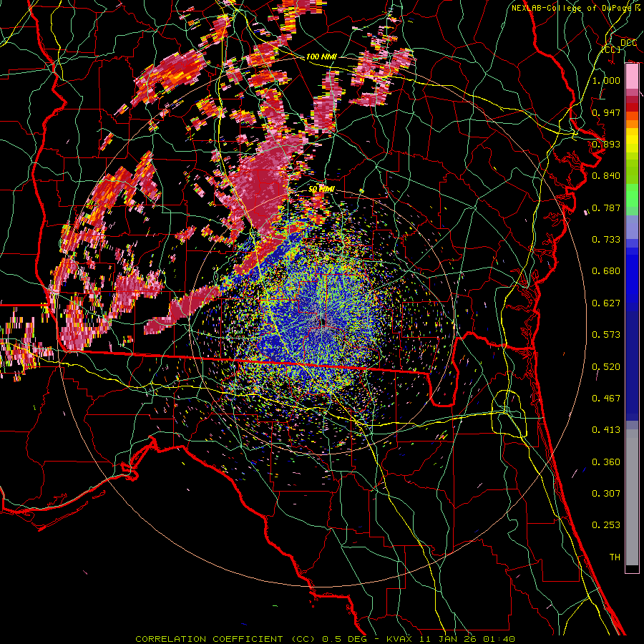The height and width of the screenshot is (644, 644).
Task: Click the 0.840 legend value
Action: pyautogui.click(x=606, y=176)
